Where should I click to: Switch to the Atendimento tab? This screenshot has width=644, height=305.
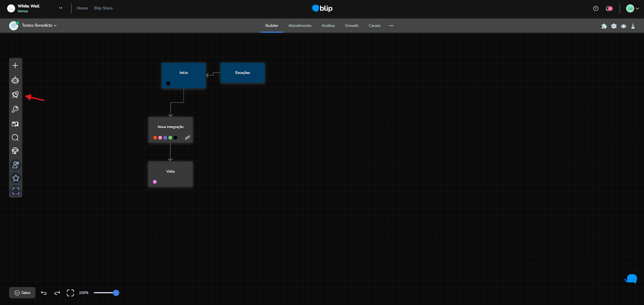point(299,26)
